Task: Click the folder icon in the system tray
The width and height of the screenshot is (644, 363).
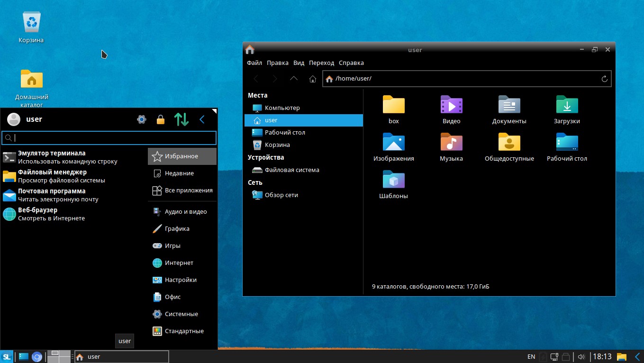Action: (x=621, y=356)
